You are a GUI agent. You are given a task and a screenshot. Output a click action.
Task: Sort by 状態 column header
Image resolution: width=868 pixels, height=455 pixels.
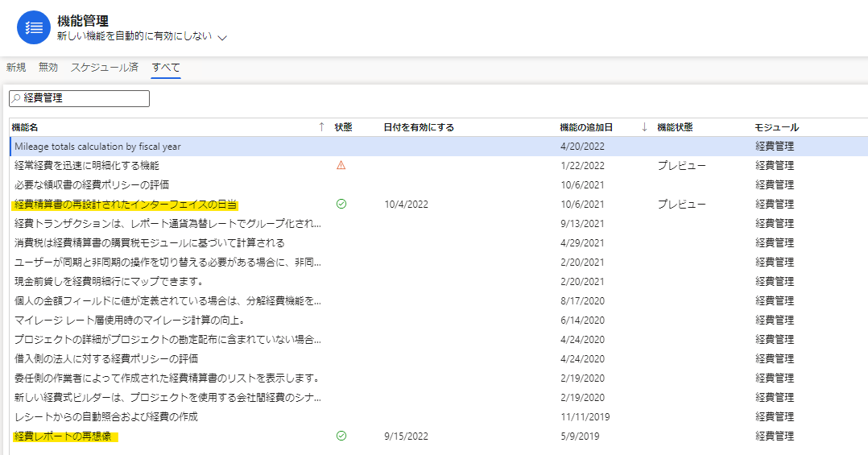(x=343, y=127)
